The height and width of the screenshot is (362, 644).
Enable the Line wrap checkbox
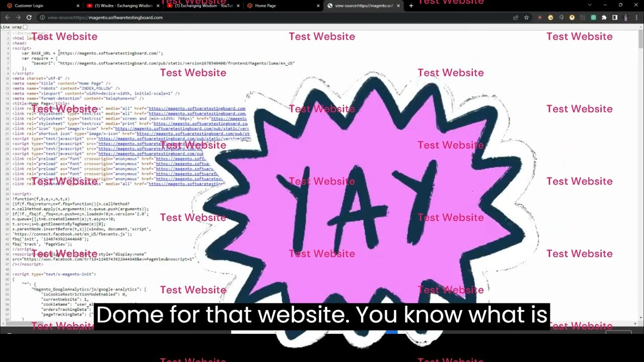point(25,27)
